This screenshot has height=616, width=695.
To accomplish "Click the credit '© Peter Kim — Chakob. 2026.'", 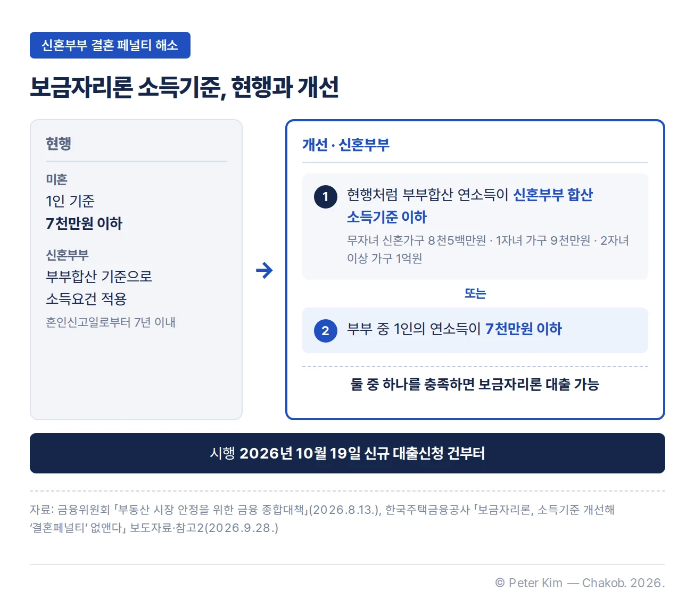I will (x=580, y=583).
